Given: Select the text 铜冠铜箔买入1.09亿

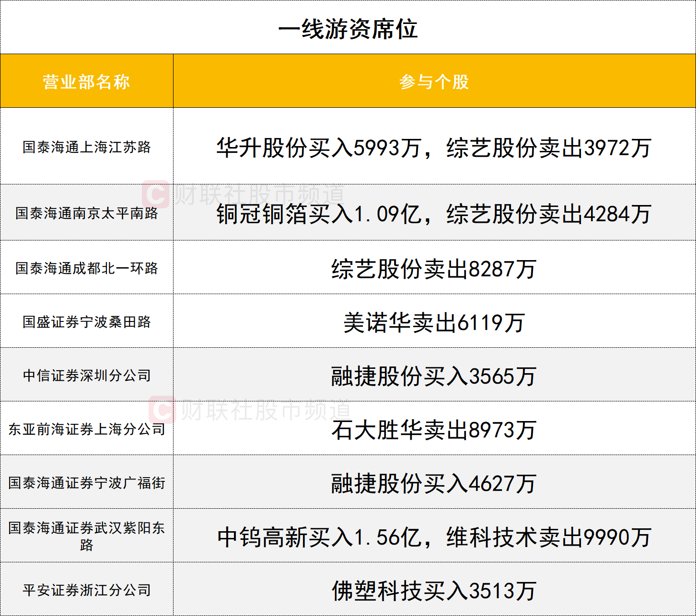Looking at the screenshot, I should pos(318,214).
